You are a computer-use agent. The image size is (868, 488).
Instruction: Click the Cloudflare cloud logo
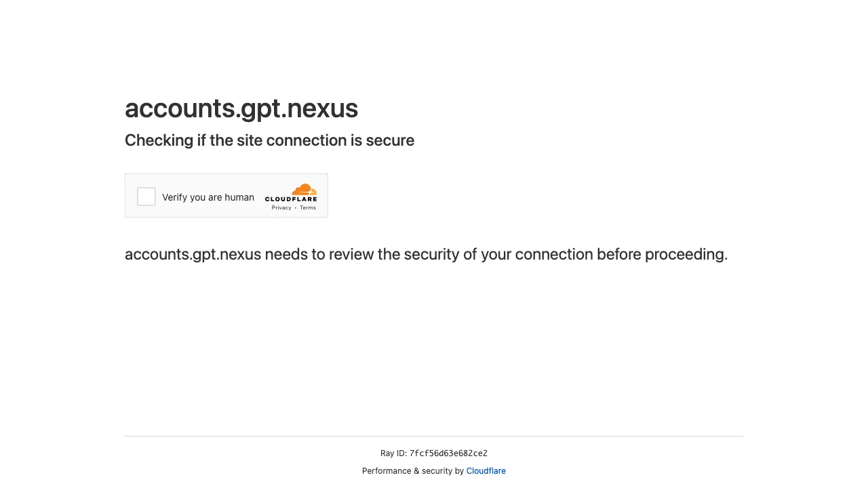(291, 192)
